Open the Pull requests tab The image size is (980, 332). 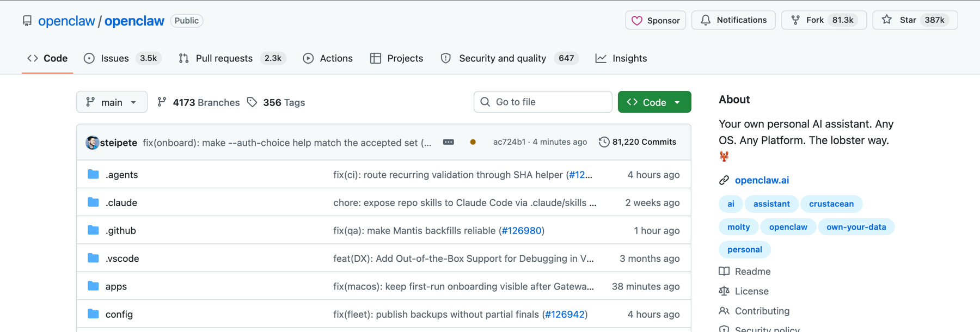pyautogui.click(x=232, y=58)
